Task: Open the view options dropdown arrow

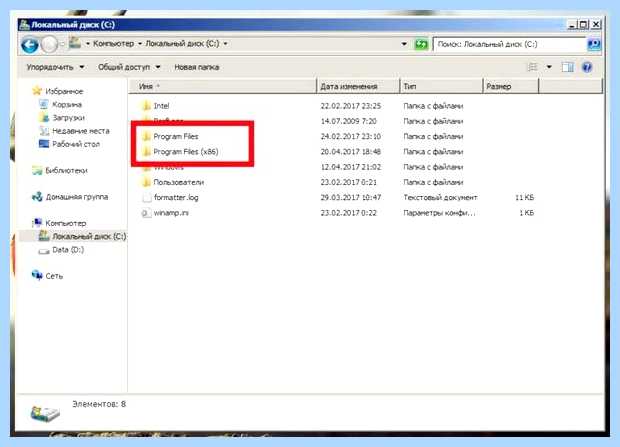Action: coord(549,67)
